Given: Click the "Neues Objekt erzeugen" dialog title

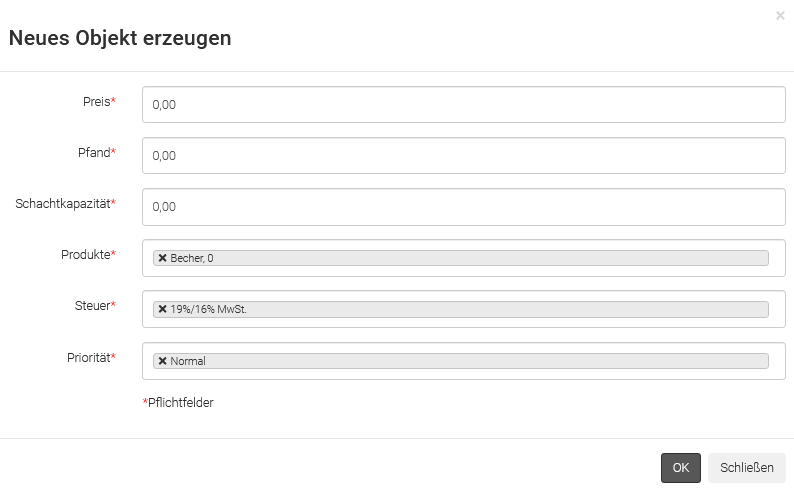Looking at the screenshot, I should coord(120,39).
